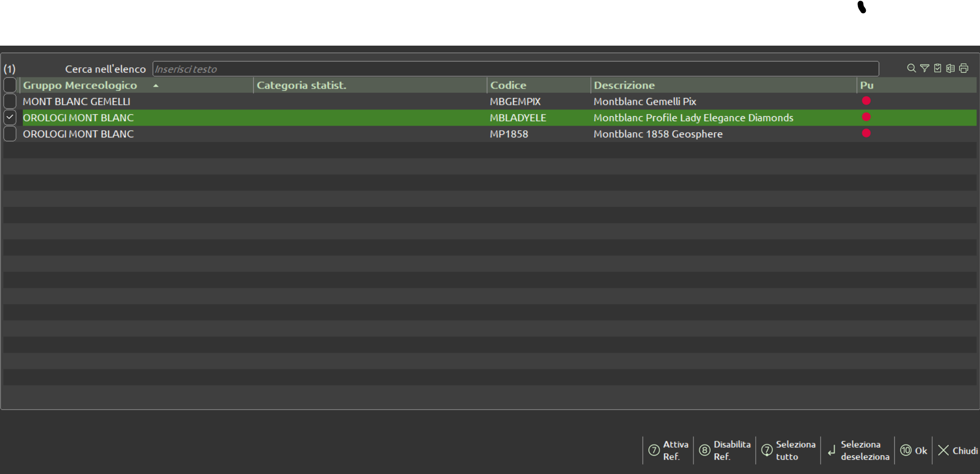
Task: Sort by Gruppo Merceologico column arrow
Action: [x=156, y=86]
